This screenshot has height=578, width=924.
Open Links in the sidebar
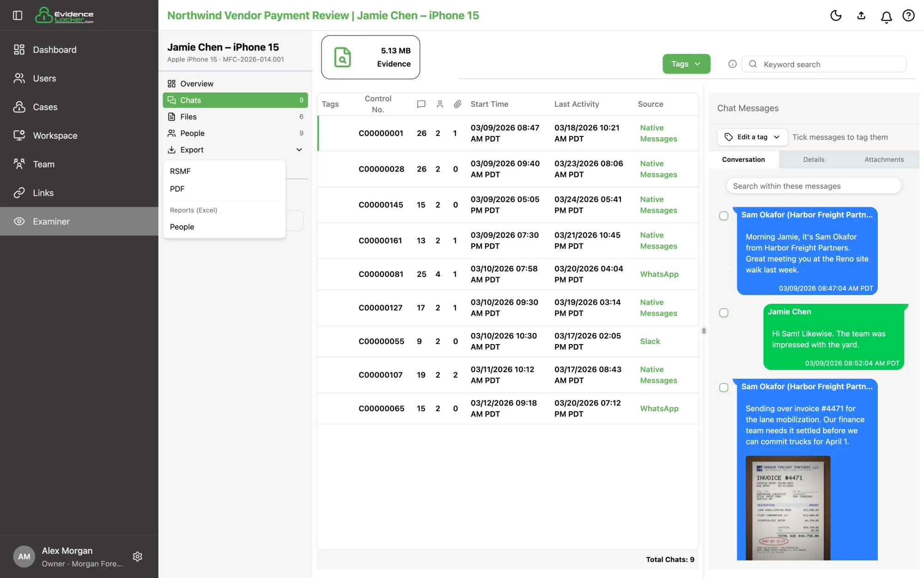coord(79,193)
